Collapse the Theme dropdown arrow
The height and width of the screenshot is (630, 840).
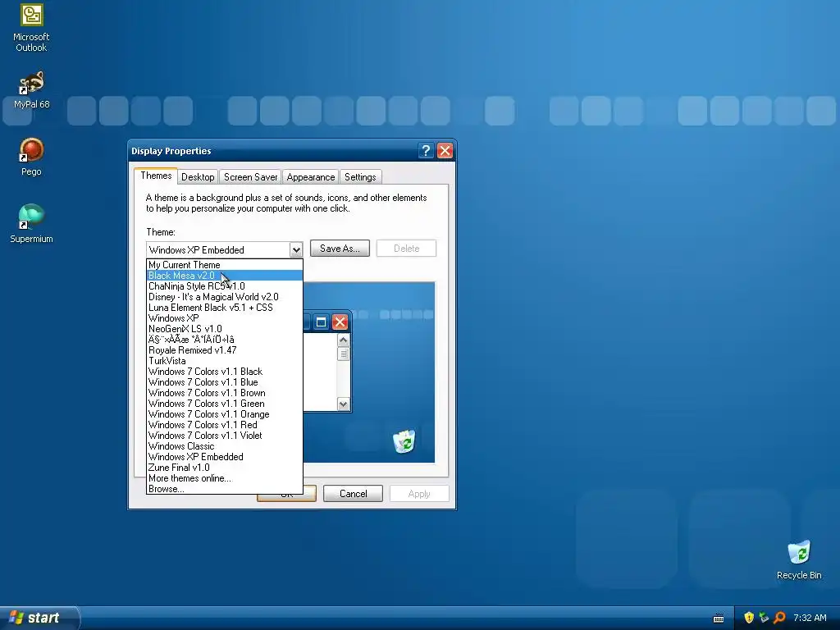(295, 249)
